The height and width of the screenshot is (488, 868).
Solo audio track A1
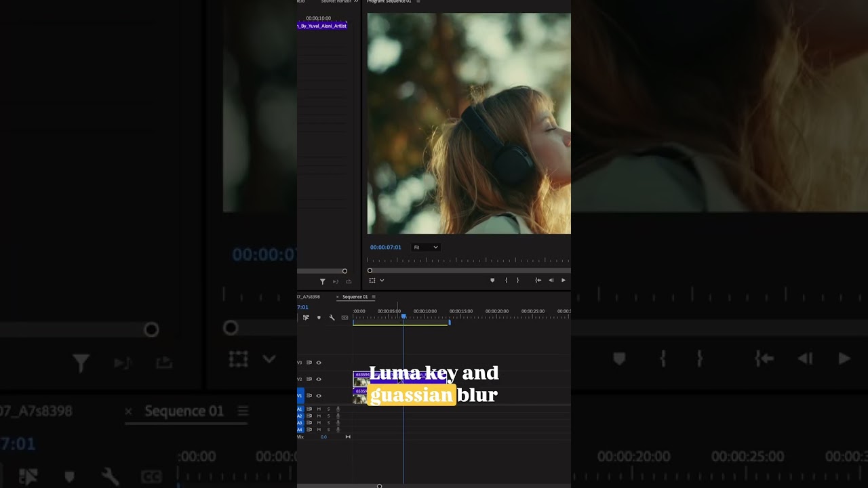click(x=328, y=409)
